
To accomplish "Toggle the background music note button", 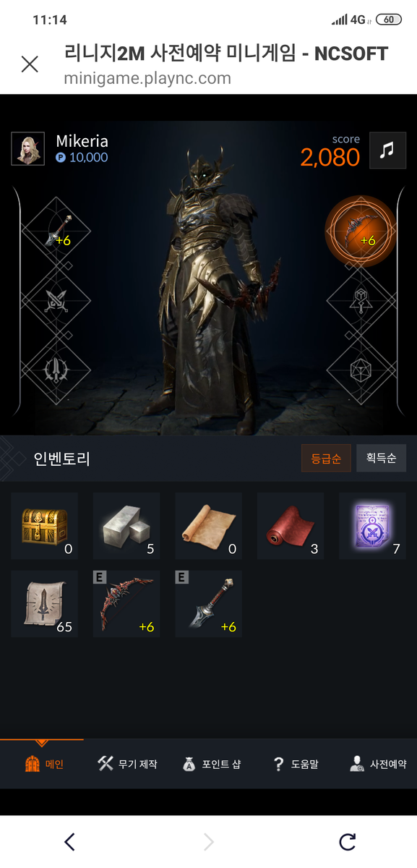I will pos(387,150).
